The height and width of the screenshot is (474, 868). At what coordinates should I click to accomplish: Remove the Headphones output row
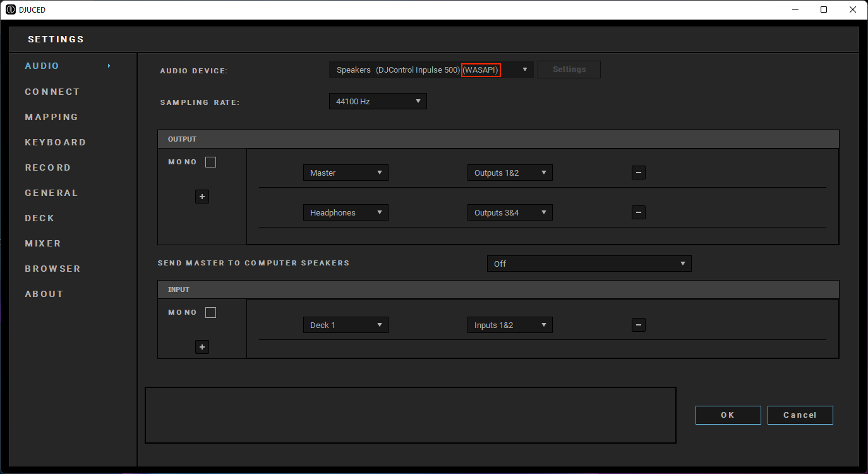[x=638, y=212]
